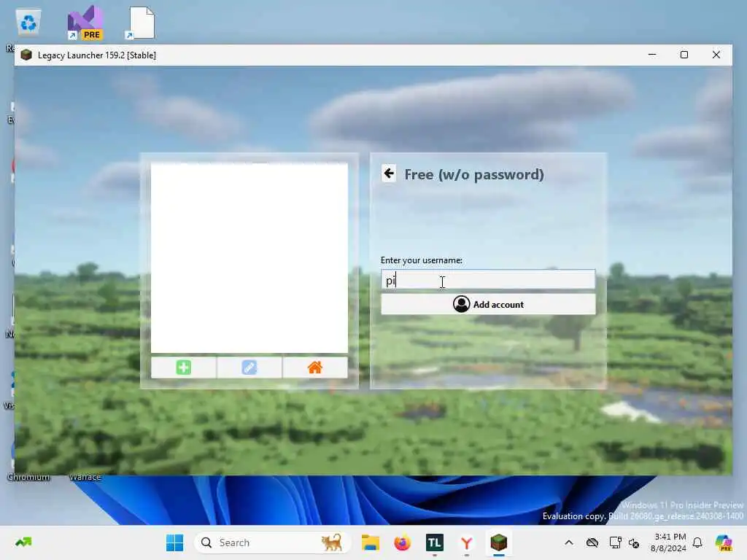Image resolution: width=747 pixels, height=560 pixels.
Task: Open File Explorer from the taskbar
Action: click(x=370, y=542)
